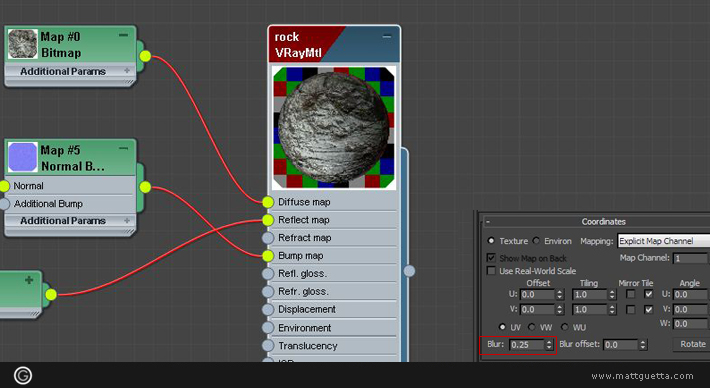Screen dimensions: 710x388
Task: Select the WU radio button
Action: pos(564,326)
